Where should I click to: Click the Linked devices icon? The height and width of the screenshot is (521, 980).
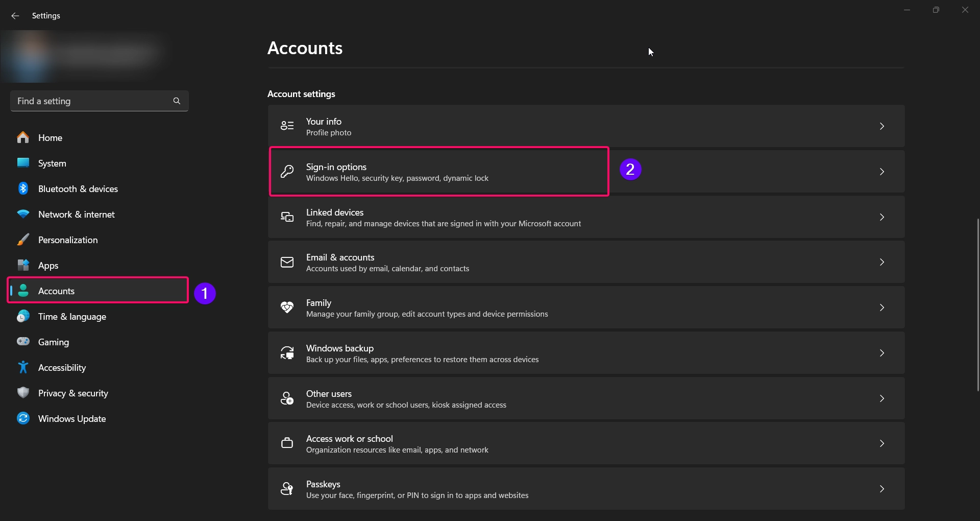click(x=287, y=217)
